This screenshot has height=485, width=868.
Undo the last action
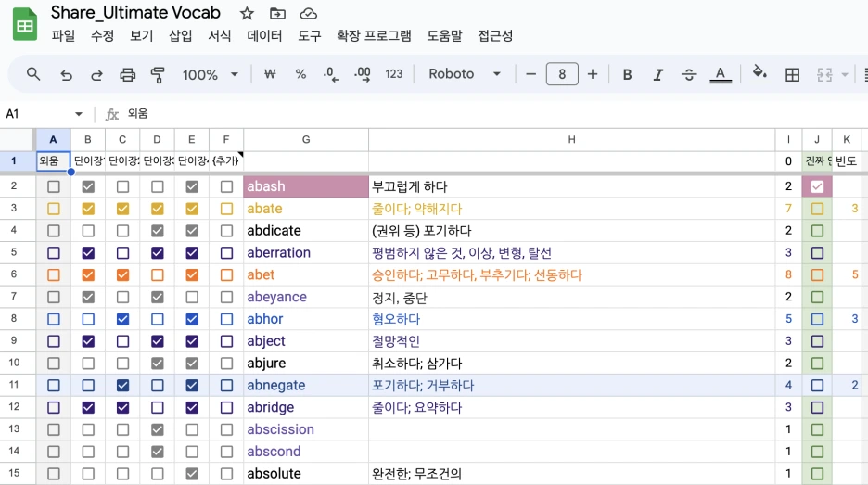tap(66, 74)
